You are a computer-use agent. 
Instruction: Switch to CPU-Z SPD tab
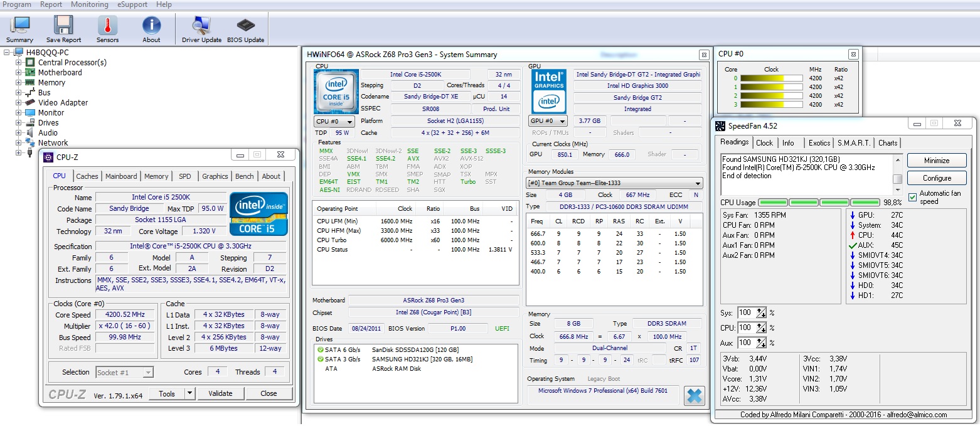pyautogui.click(x=184, y=176)
